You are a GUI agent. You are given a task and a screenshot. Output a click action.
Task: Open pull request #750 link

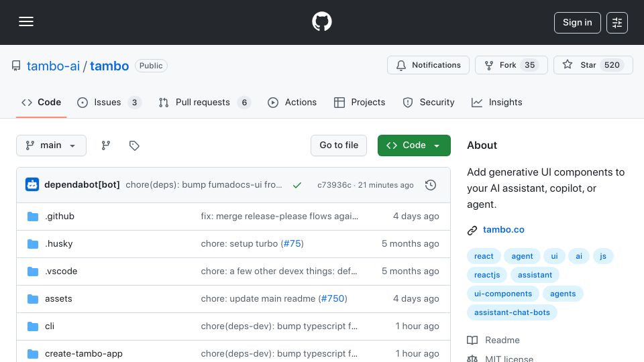click(x=333, y=299)
